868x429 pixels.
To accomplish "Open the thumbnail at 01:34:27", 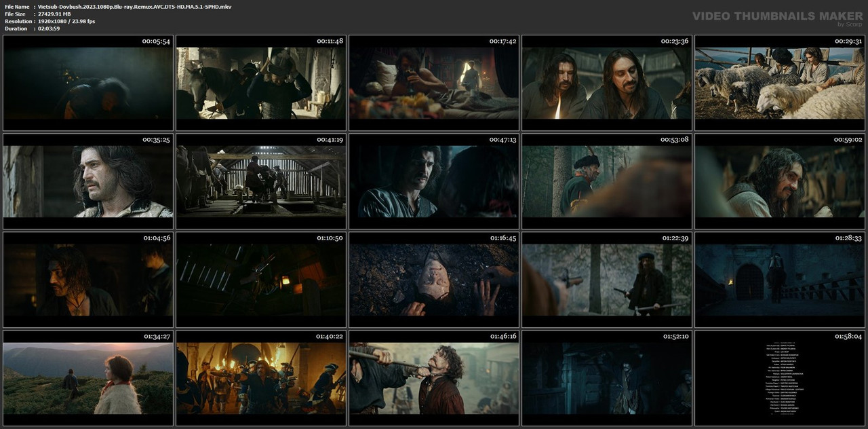I will [x=88, y=378].
